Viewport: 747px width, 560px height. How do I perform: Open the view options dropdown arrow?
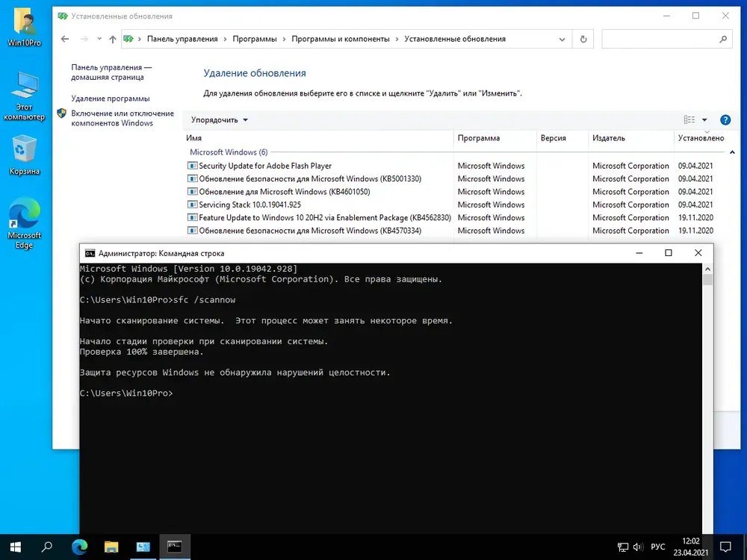(704, 119)
